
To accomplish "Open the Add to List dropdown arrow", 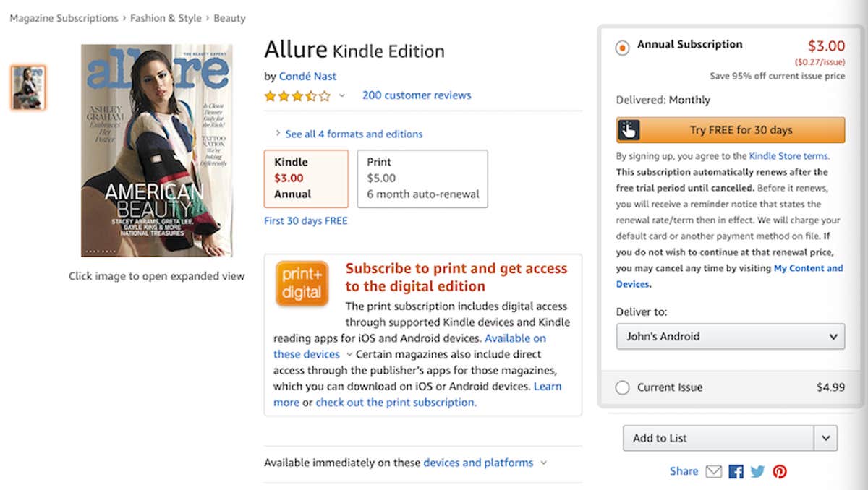I will 826,438.
